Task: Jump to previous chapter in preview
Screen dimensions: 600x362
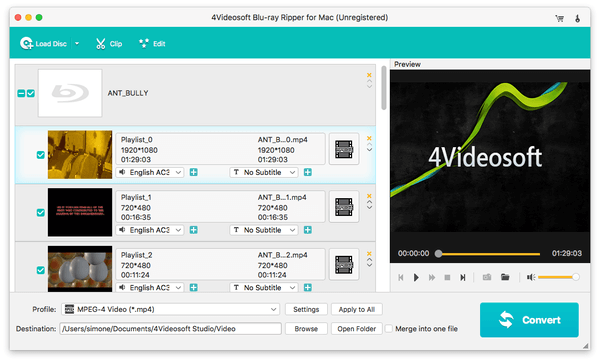Action: click(x=401, y=277)
